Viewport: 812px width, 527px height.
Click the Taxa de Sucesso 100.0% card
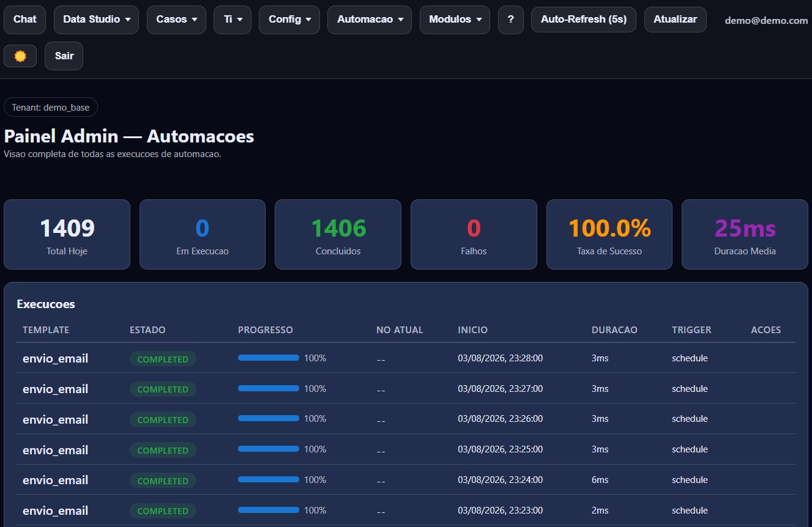609,234
